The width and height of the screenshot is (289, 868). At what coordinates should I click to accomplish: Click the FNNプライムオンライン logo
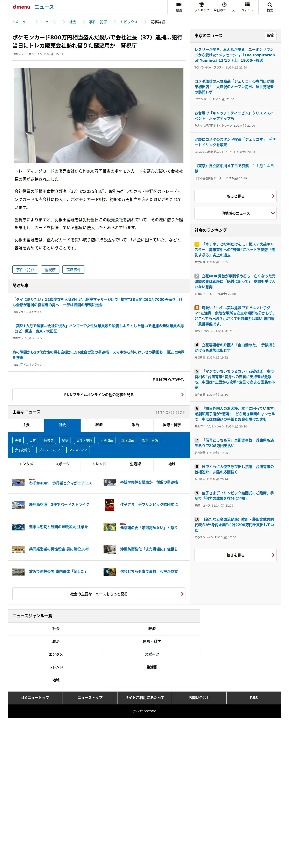point(168,379)
